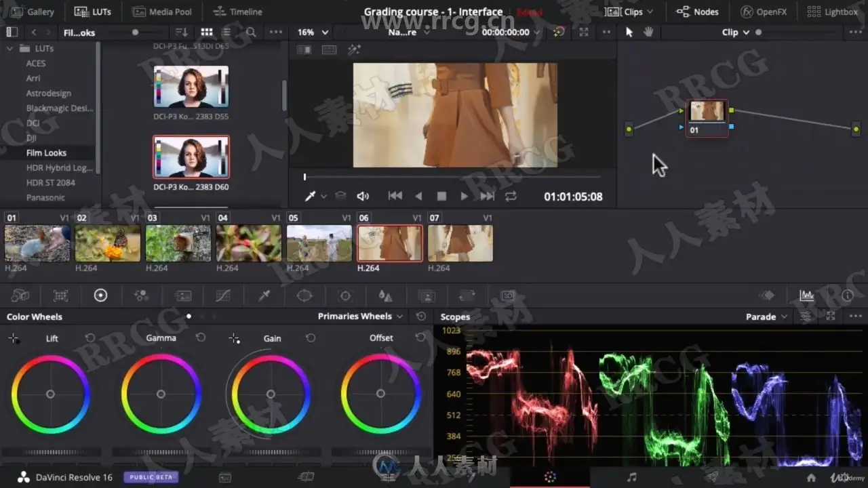This screenshot has width=868, height=488.
Task: Open the Primaries Wheels mode dropdown
Action: coord(361,316)
